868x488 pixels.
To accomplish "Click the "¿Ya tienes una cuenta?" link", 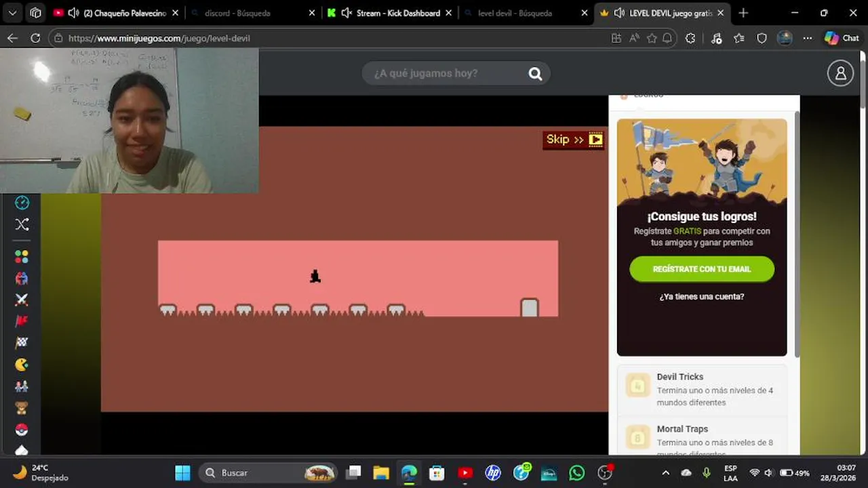I will tap(702, 296).
